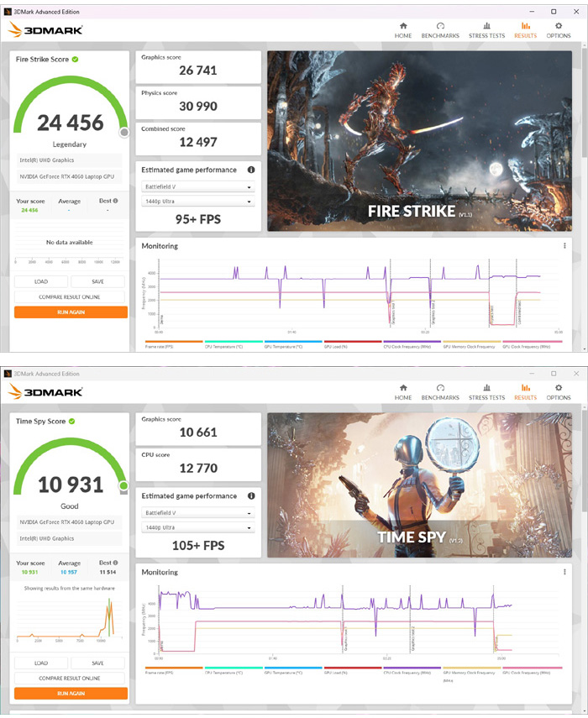Expand Battlefield V game dropdown in Fire Strike window
This screenshot has width=588, height=718.
pos(197,187)
